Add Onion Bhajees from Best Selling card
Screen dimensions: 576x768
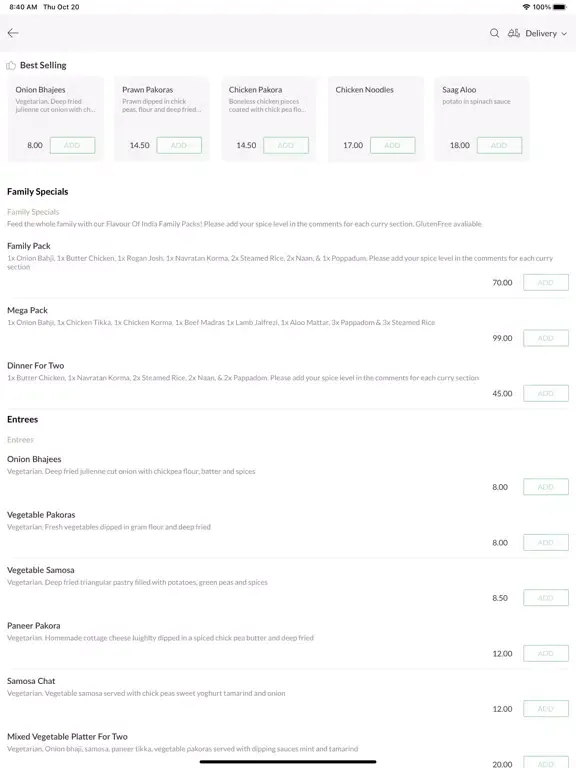coord(72,145)
